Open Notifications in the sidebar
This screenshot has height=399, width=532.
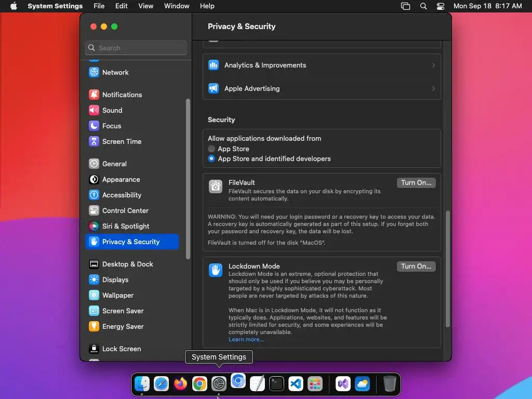tap(132, 95)
